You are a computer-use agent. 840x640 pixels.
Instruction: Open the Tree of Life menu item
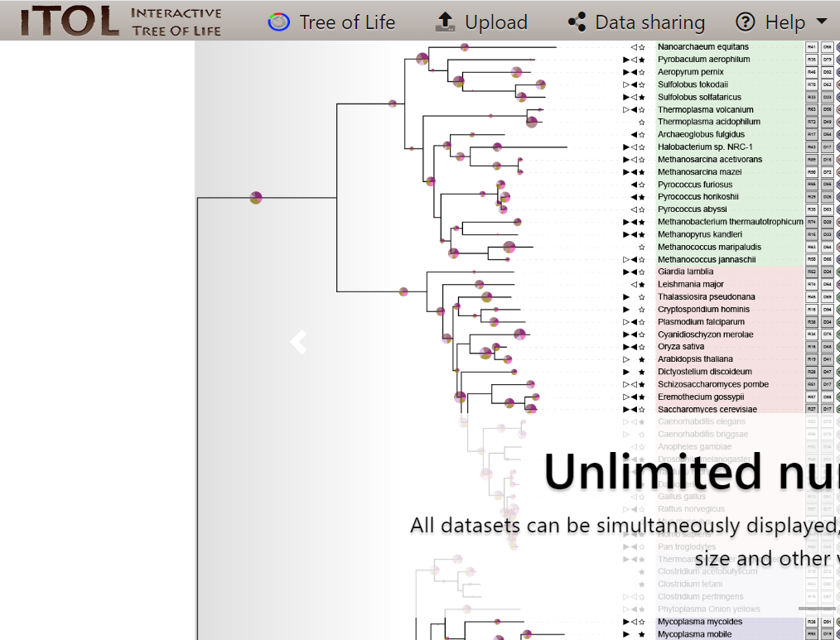[x=347, y=22]
